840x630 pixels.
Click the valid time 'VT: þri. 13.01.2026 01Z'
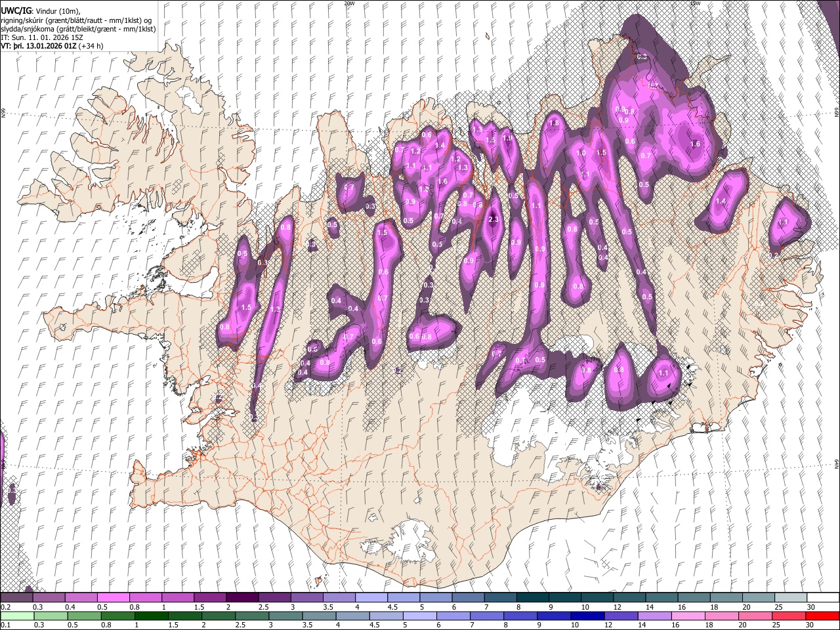(38, 46)
